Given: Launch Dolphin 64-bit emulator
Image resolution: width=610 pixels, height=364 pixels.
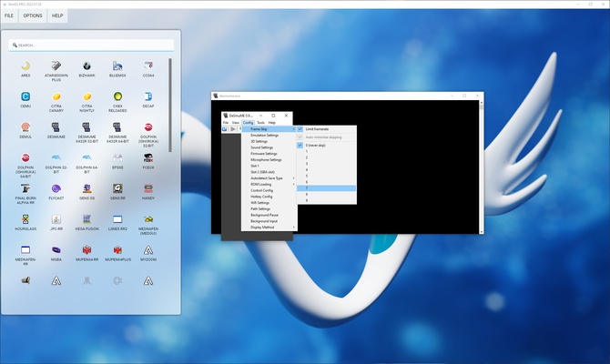Looking at the screenshot, I should (86, 158).
